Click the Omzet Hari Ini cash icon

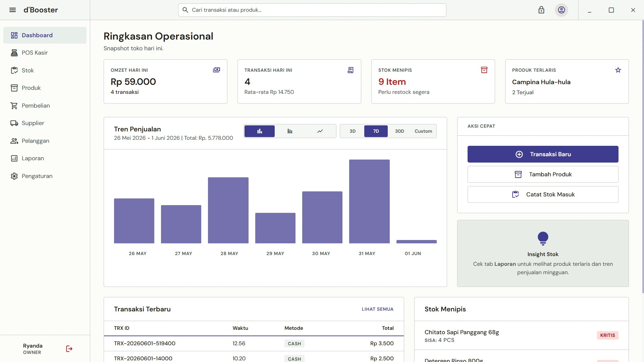coord(217,70)
